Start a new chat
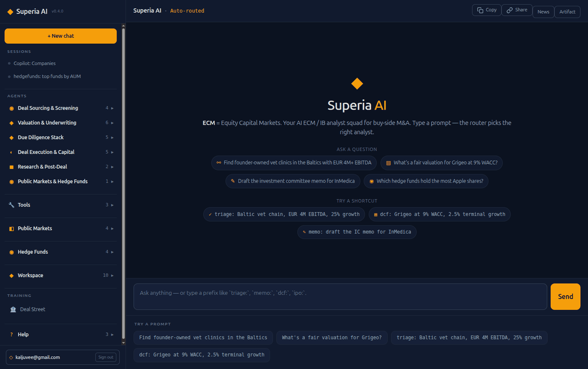Screen dimensions: 588x369 pyautogui.click(x=61, y=36)
